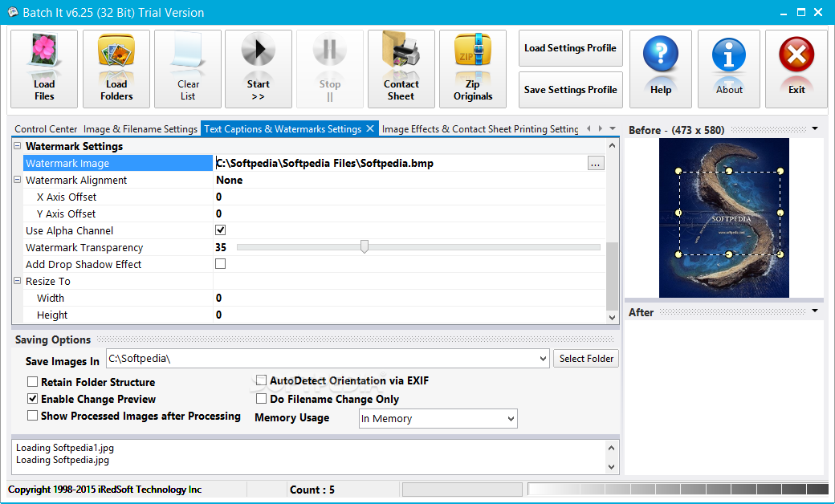This screenshot has height=504, width=835.
Task: Click bottom-right handle of watermark selection box
Action: coord(780,254)
